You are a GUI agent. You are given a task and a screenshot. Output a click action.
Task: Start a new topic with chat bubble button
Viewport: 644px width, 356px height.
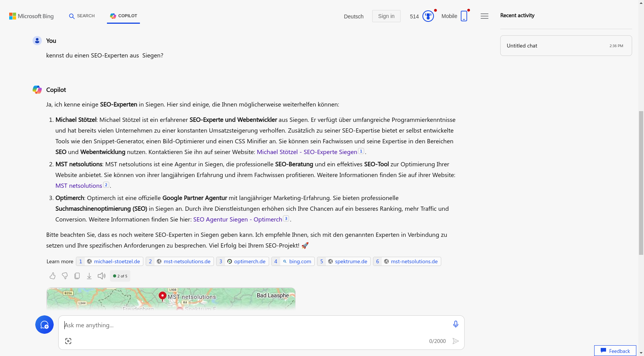pyautogui.click(x=44, y=325)
